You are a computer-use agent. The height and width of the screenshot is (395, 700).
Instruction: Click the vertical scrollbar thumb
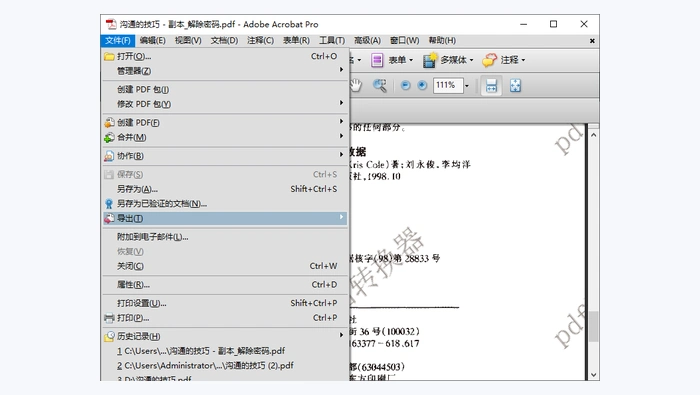click(x=593, y=327)
